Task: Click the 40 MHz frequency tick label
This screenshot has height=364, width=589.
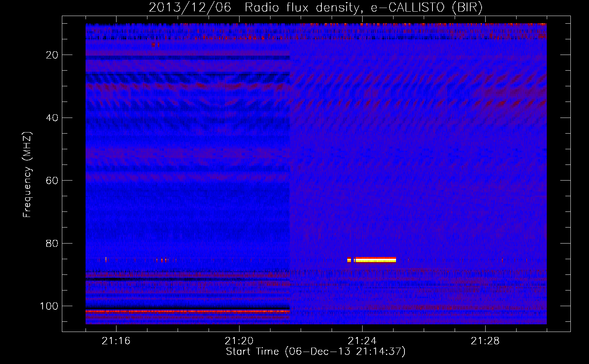Action: [52, 118]
